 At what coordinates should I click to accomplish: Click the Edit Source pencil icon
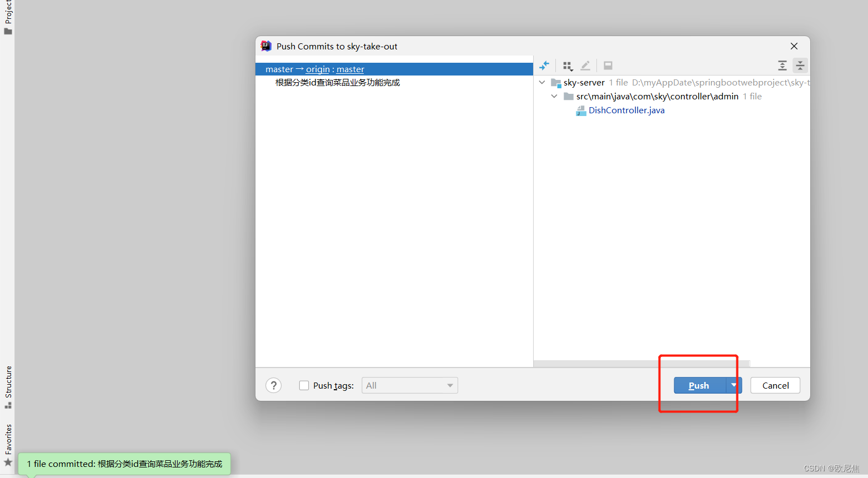pos(585,66)
